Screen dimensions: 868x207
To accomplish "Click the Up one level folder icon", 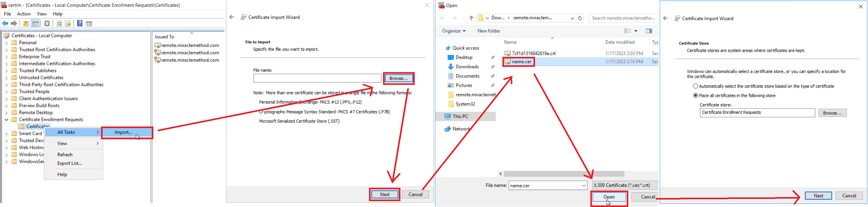I will coord(26,24).
